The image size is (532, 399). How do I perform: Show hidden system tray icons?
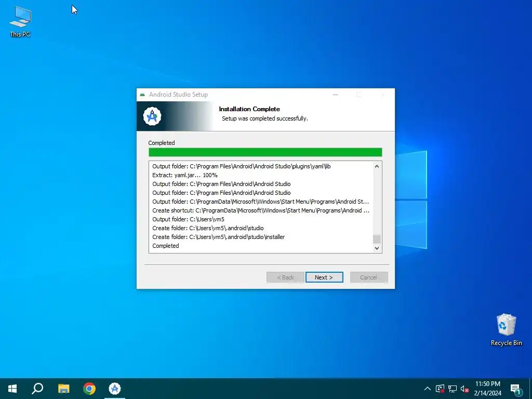pyautogui.click(x=427, y=389)
